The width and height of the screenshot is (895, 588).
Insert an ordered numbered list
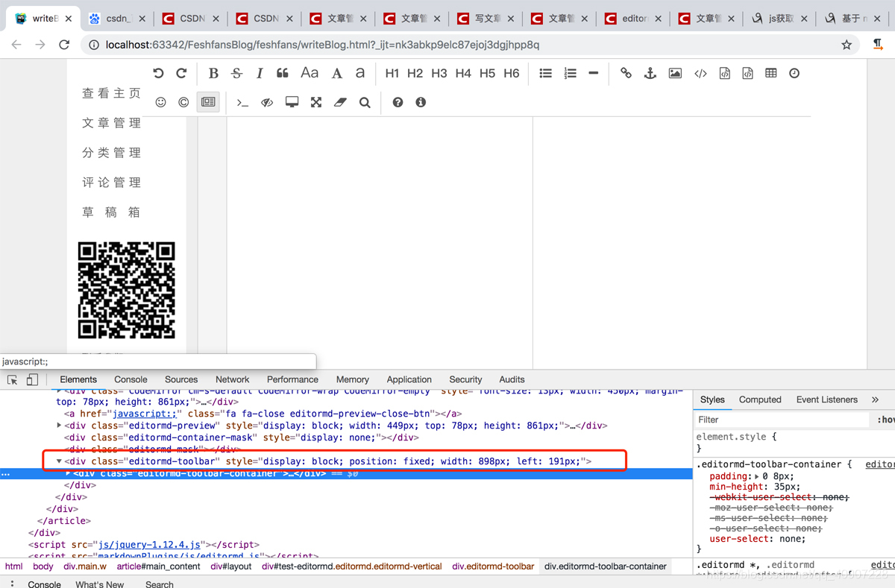pyautogui.click(x=571, y=73)
